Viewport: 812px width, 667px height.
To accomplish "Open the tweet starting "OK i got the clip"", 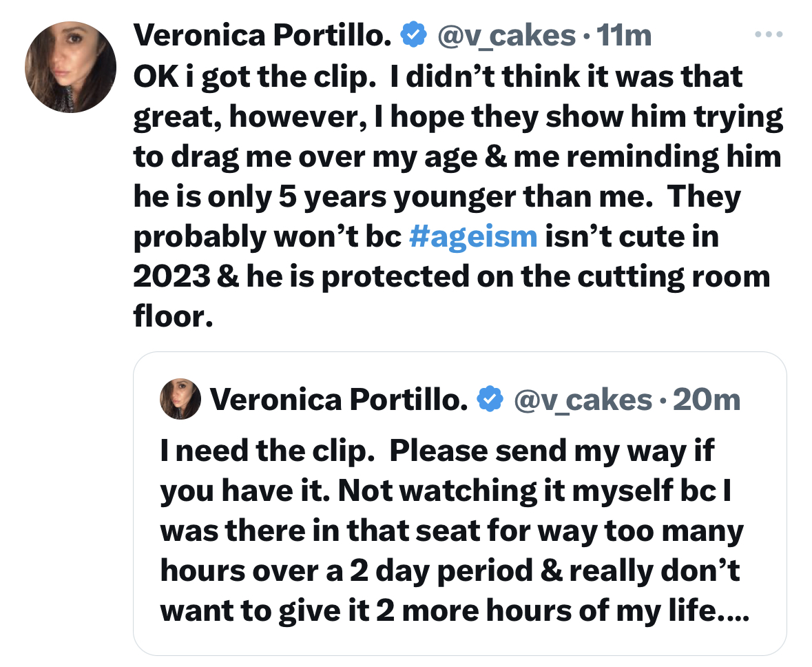I will pyautogui.click(x=458, y=196).
